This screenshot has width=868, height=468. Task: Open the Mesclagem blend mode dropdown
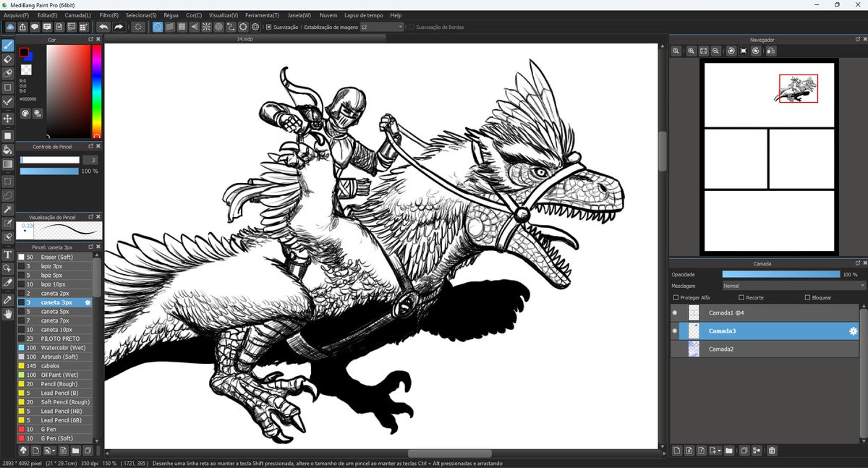[x=793, y=286]
